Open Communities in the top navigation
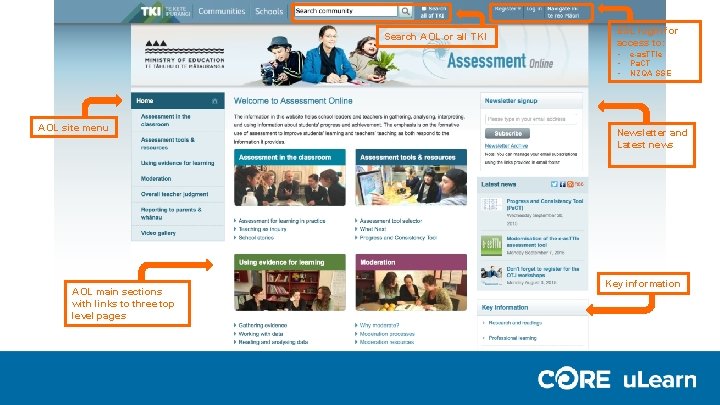 point(222,11)
